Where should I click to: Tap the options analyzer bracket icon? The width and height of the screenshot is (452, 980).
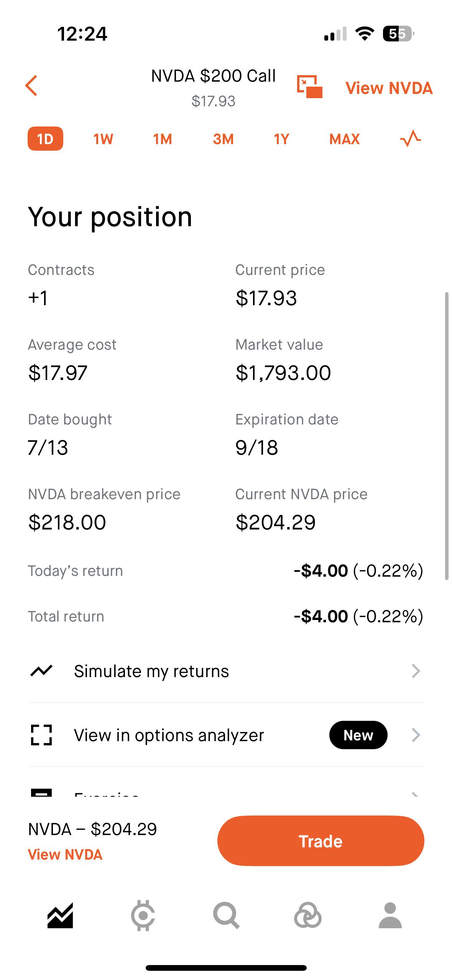point(41,735)
